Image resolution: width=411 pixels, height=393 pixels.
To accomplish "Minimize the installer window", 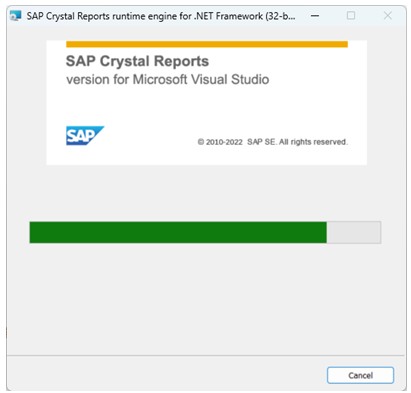I will 315,16.
